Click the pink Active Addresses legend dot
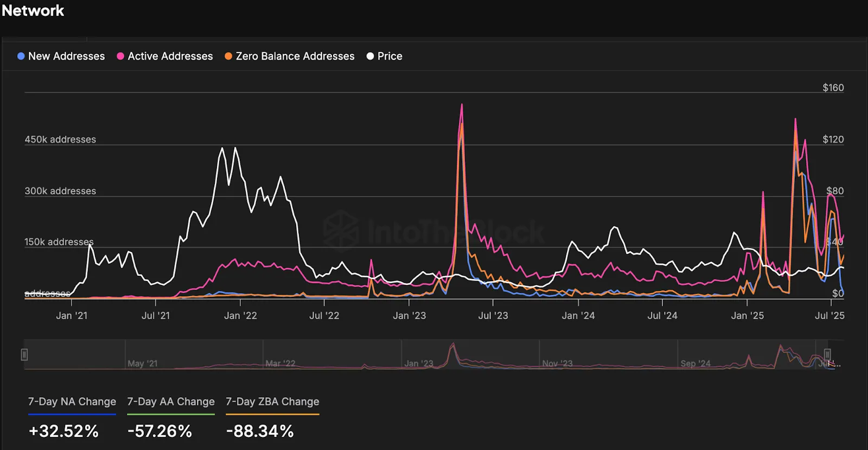 (120, 56)
